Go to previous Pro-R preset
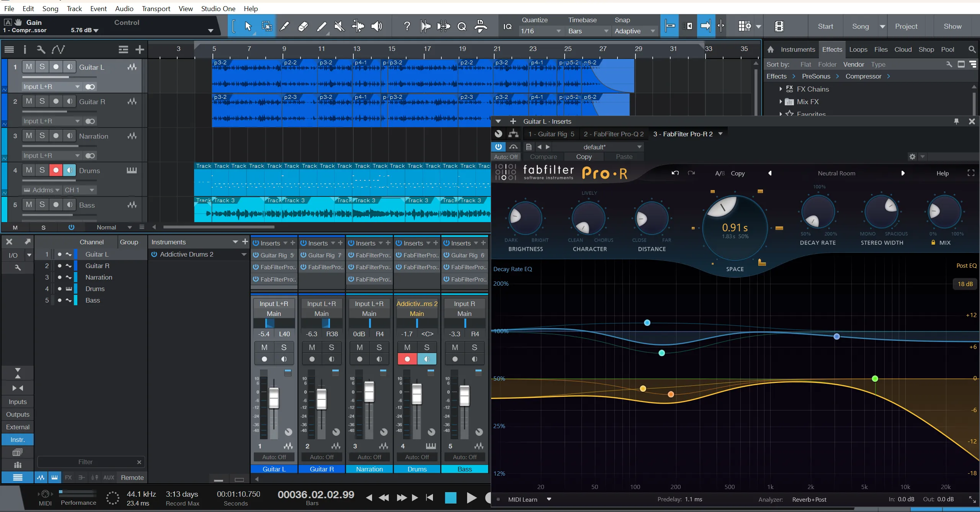 [x=770, y=173]
